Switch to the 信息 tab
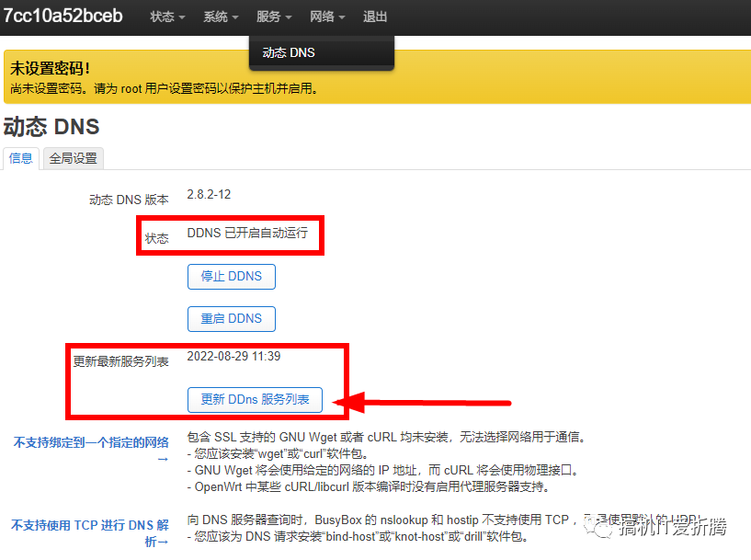The width and height of the screenshot is (751, 560). (x=21, y=158)
